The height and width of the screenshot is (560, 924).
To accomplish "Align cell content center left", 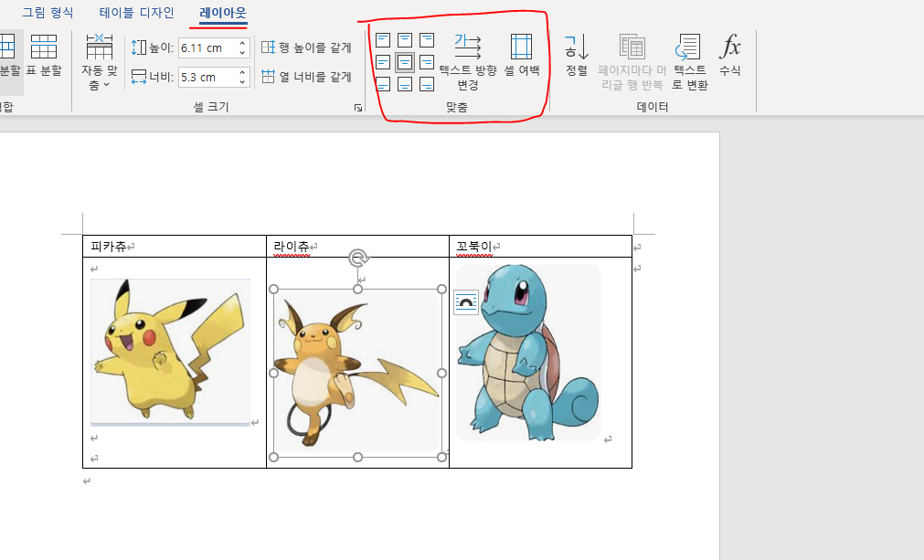I will coord(383,62).
